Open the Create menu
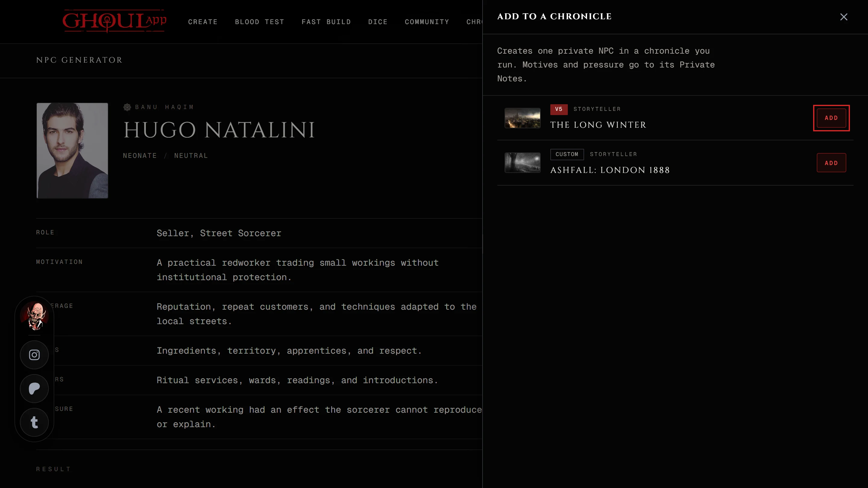Viewport: 868px width, 488px height. [203, 22]
